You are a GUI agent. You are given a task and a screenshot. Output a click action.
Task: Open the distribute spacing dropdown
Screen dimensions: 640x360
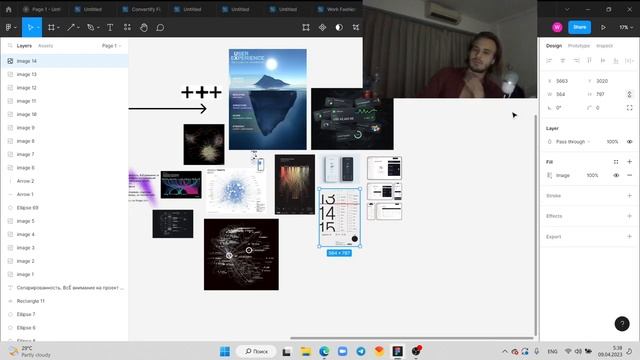(x=629, y=60)
